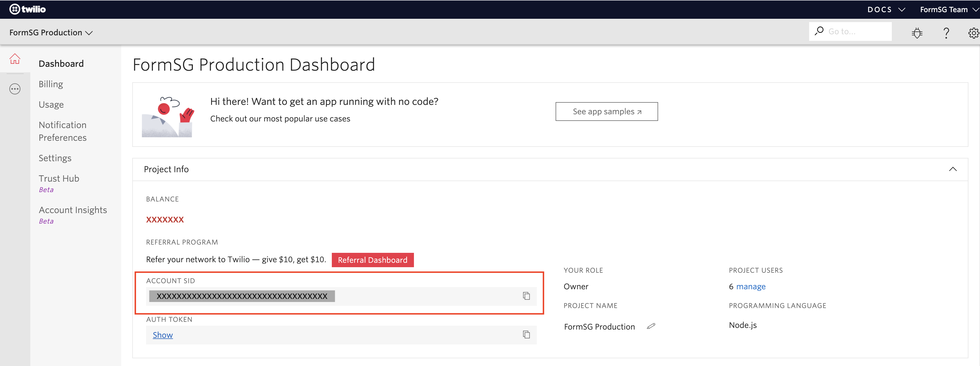The image size is (980, 366).
Task: Click the See app samples button
Action: tap(606, 112)
